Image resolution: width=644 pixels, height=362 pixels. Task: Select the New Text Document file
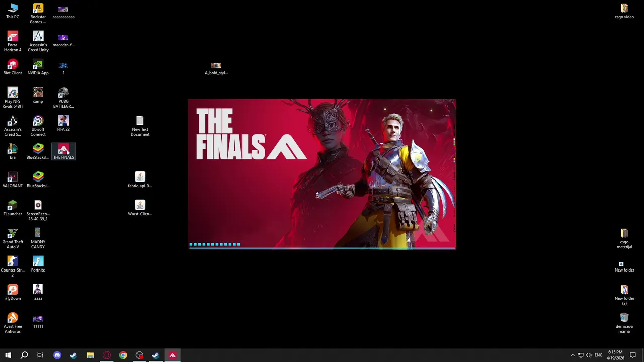pyautogui.click(x=140, y=126)
